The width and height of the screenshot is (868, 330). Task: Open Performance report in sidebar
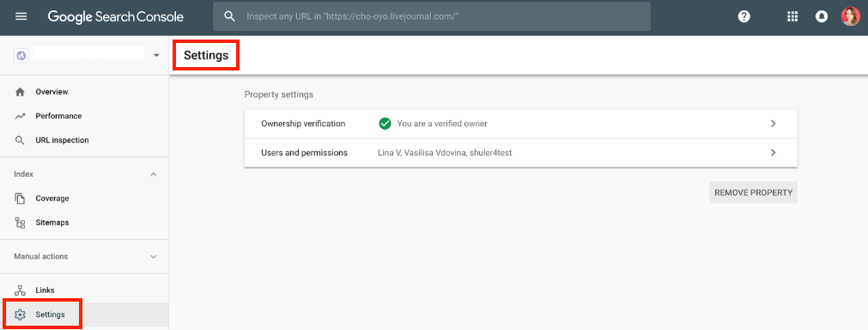click(x=84, y=116)
